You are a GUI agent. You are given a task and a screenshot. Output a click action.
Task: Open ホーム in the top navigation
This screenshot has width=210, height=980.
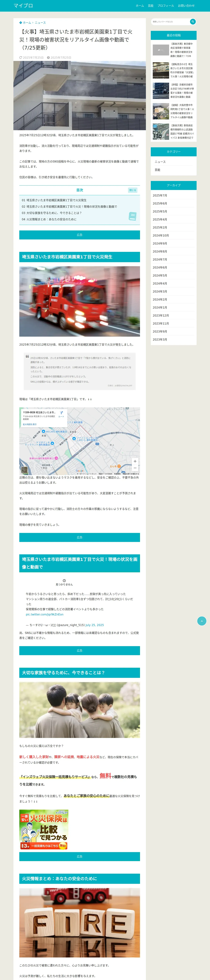[x=140, y=6]
